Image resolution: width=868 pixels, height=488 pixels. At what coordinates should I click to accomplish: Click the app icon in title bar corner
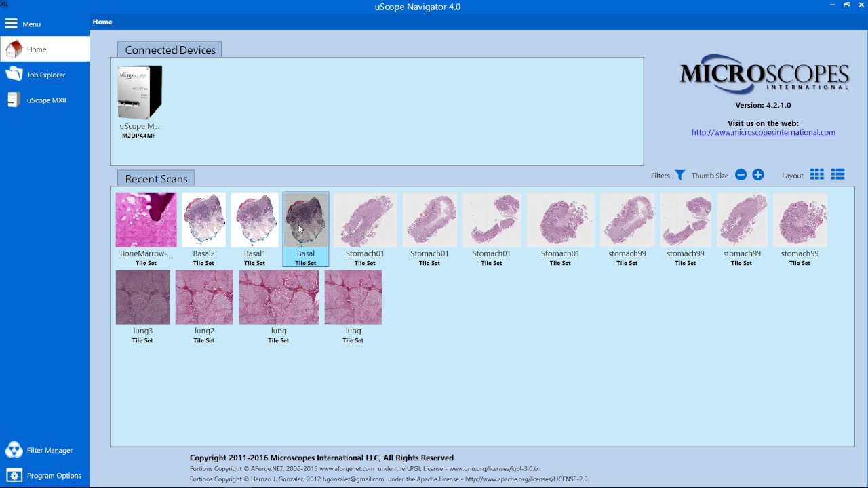pyautogui.click(x=4, y=4)
